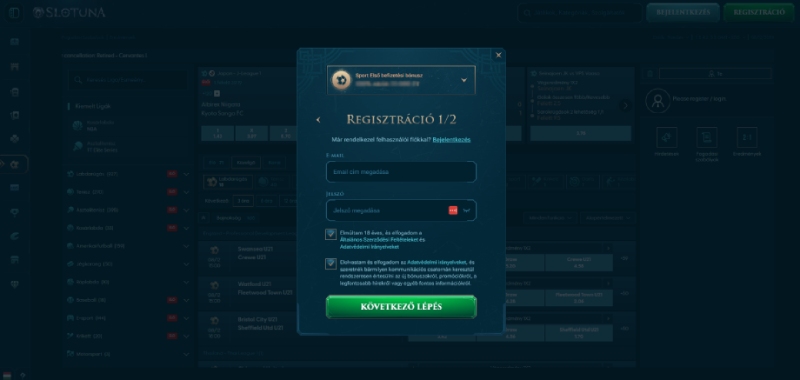The height and width of the screenshot is (380, 800).
Task: Expand the Esport chevron
Action: [186, 318]
